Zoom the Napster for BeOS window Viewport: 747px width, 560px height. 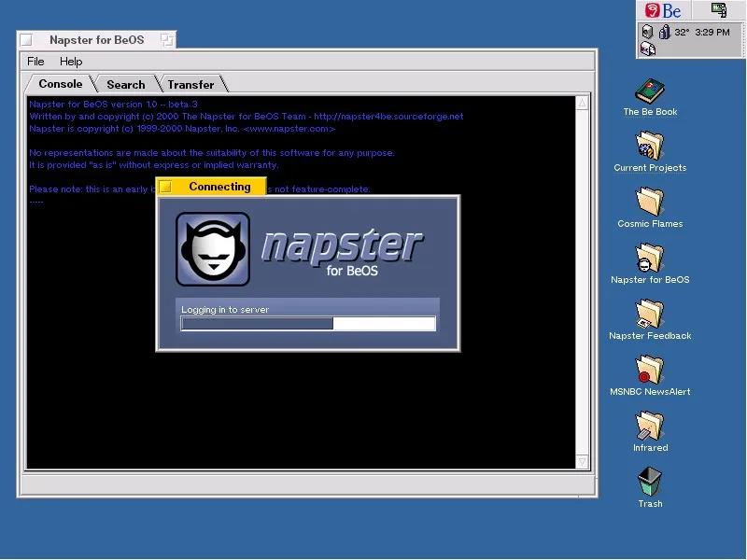(167, 40)
